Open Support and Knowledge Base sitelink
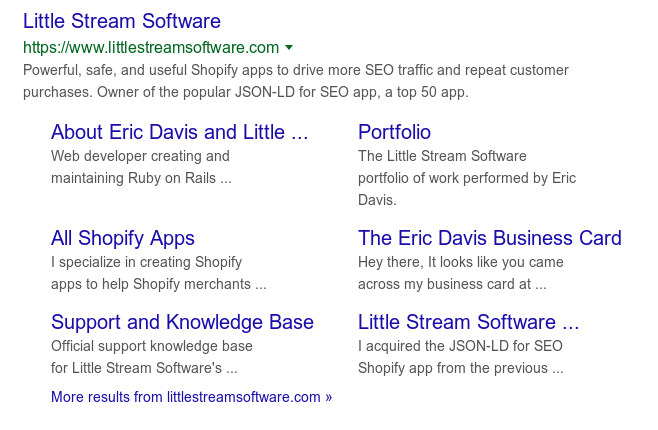The image size is (658, 430). pos(183,322)
